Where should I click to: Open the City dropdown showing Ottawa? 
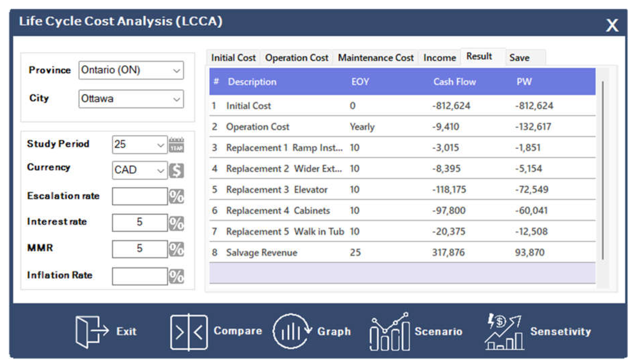click(x=176, y=99)
